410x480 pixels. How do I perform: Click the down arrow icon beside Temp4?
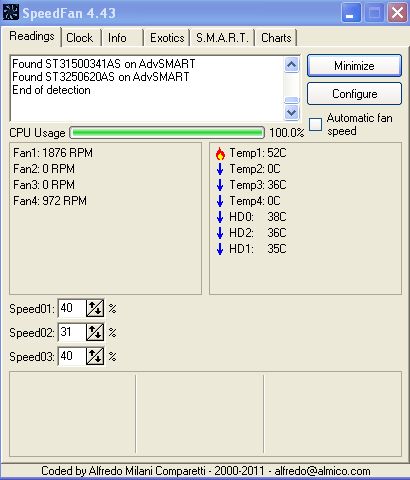[x=220, y=201]
